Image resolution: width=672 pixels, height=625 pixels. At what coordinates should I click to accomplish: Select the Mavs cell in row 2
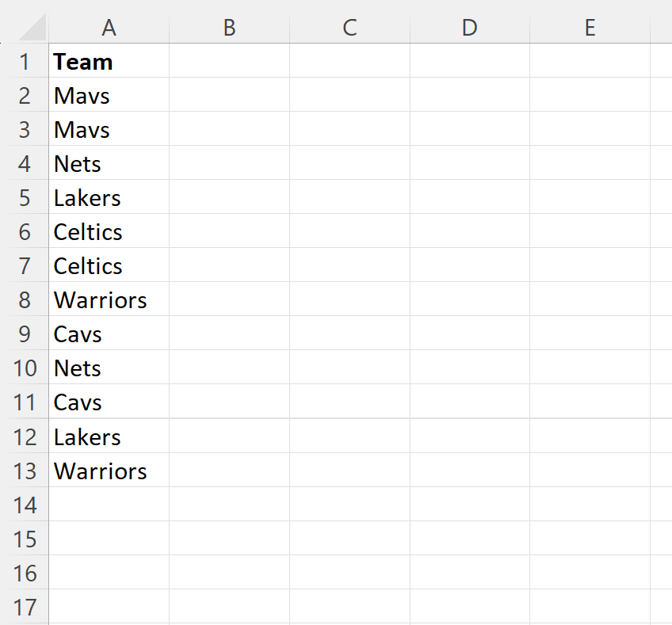(x=109, y=95)
